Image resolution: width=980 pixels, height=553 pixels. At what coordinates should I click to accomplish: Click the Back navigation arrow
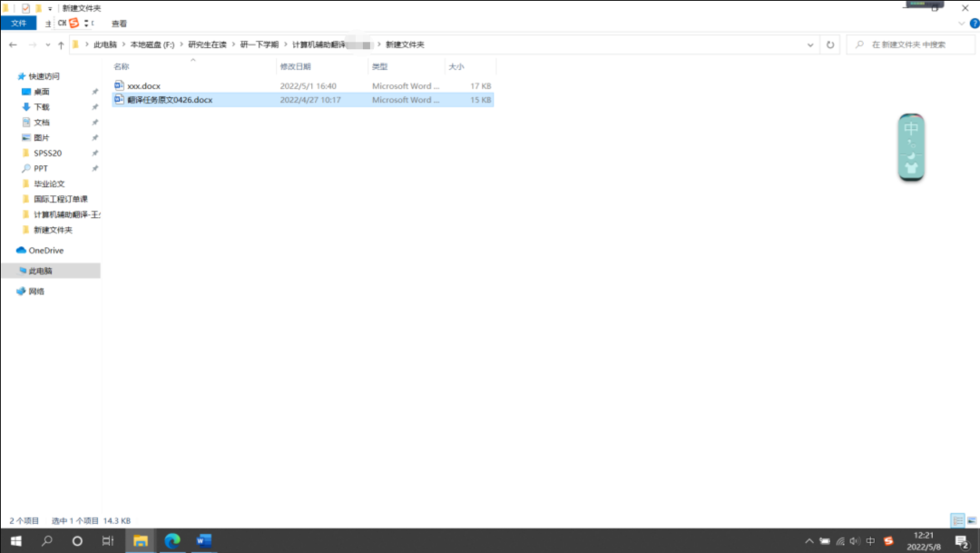(x=13, y=44)
